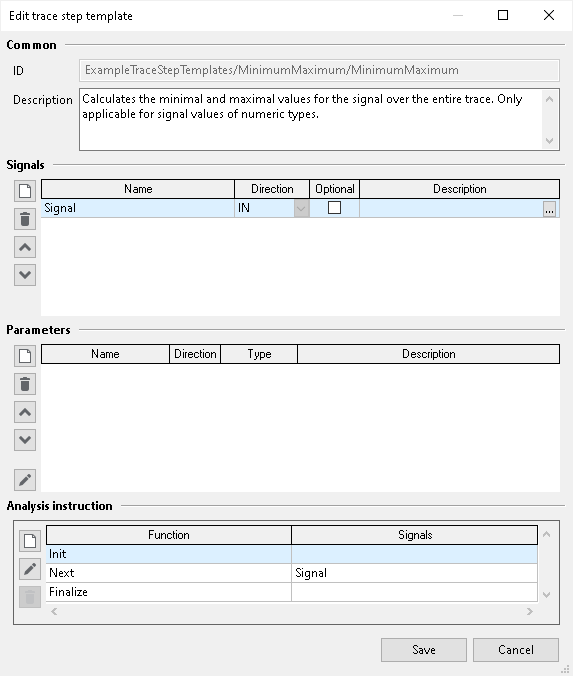Click Name column header in Signals table
The width and height of the screenshot is (573, 676).
pyautogui.click(x=138, y=189)
